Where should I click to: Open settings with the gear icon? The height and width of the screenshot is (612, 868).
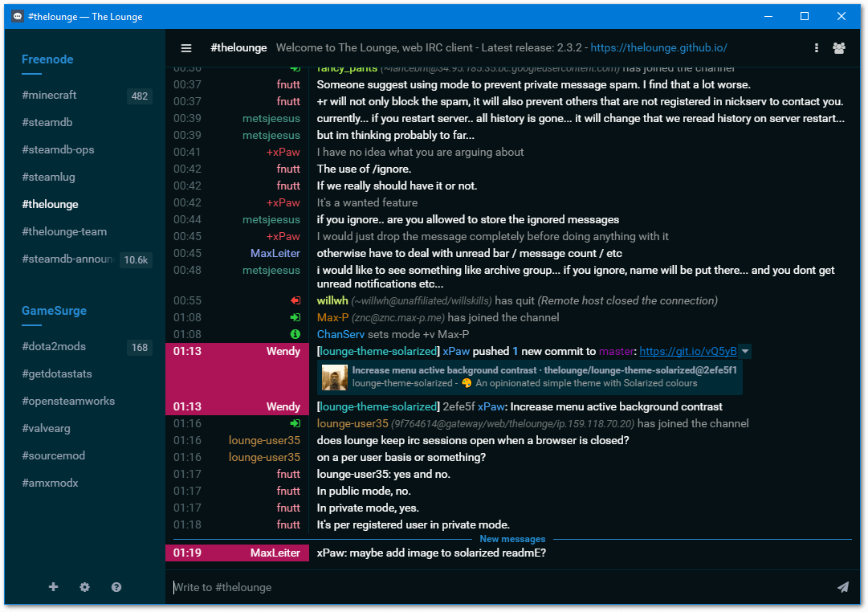[x=85, y=587]
